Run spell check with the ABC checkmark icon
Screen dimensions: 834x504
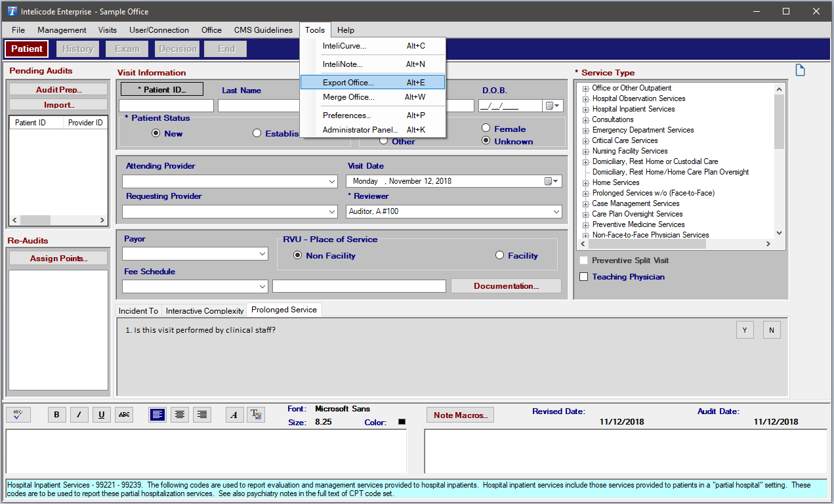point(18,415)
